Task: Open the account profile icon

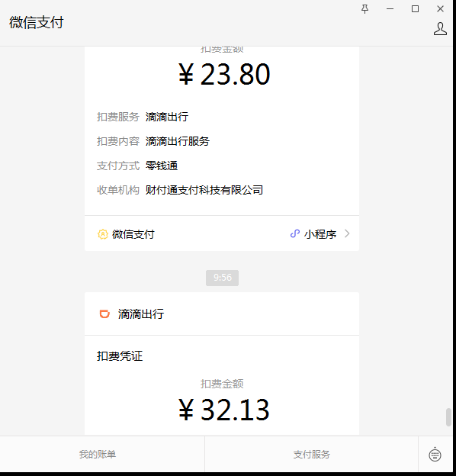Action: pos(440,29)
